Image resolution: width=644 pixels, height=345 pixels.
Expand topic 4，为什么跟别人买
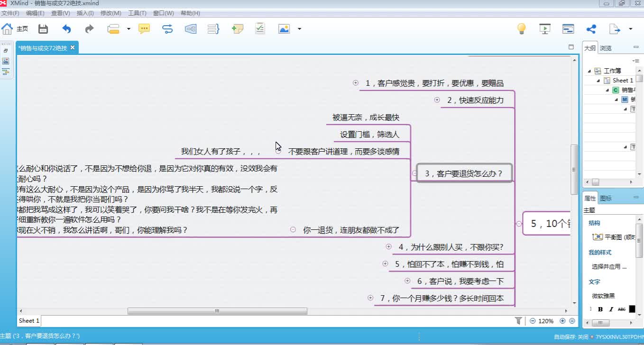(389, 247)
